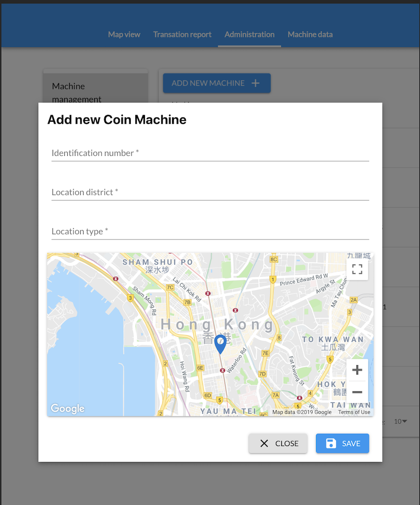420x505 pixels.
Task: Switch to the Transation report tab
Action: [182, 34]
